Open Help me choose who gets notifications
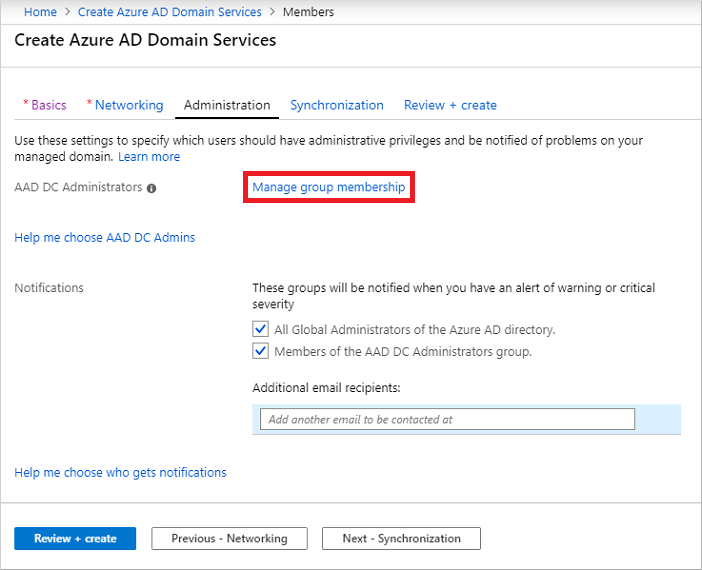 click(x=120, y=472)
